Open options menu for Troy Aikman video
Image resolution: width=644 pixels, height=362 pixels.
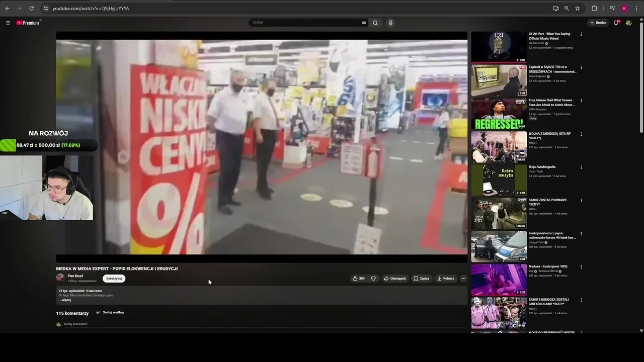click(x=581, y=101)
